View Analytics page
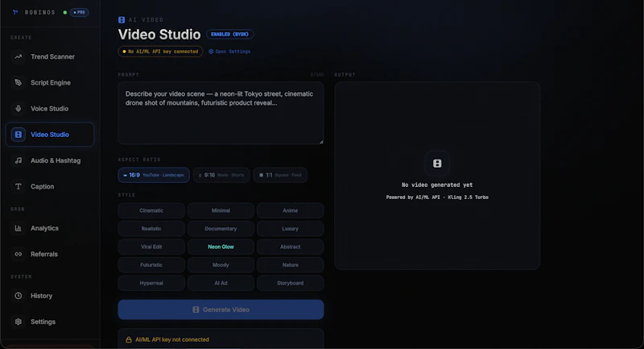 [x=50, y=228]
